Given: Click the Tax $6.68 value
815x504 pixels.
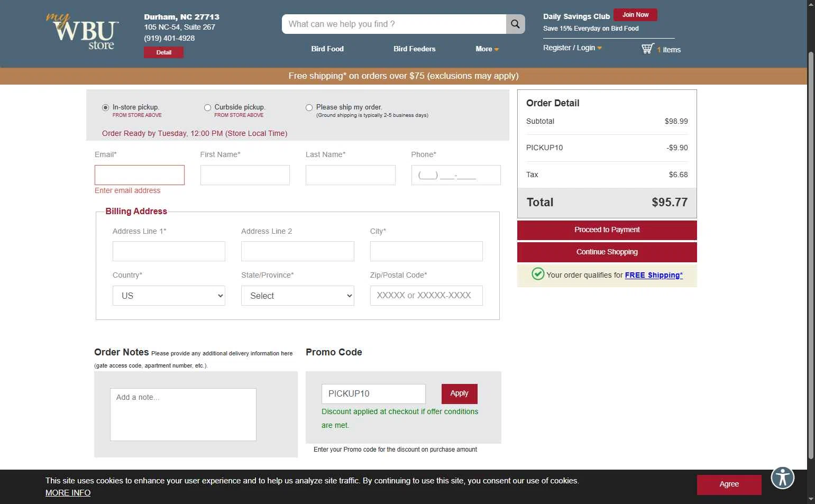Looking at the screenshot, I should [678, 175].
